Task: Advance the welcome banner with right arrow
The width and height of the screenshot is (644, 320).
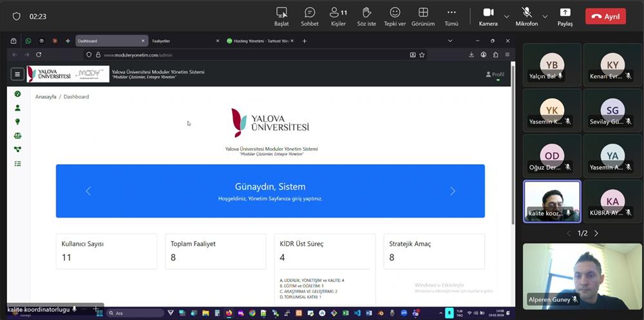Action: pyautogui.click(x=452, y=191)
